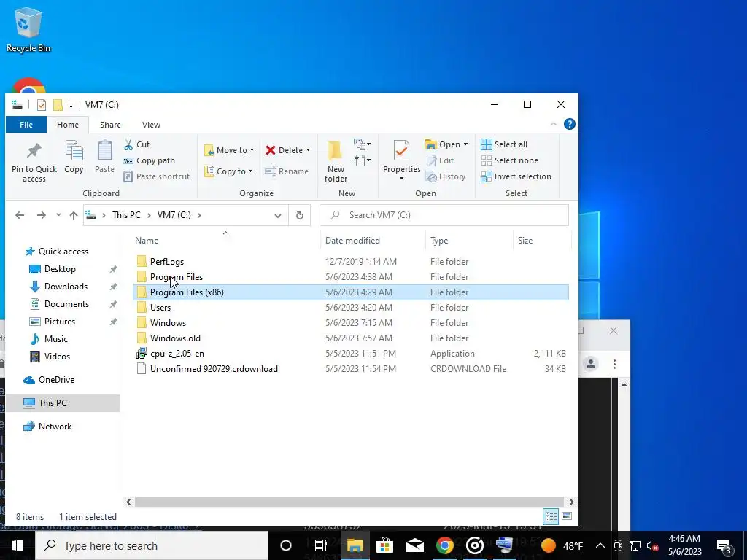Viewport: 747px width, 560px height.
Task: Open History for selected item
Action: [446, 176]
